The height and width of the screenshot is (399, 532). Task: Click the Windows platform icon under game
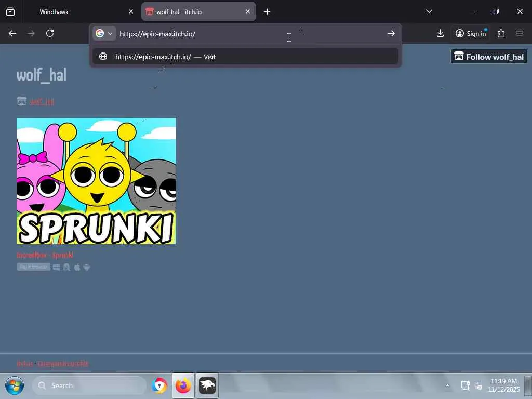tap(56, 267)
